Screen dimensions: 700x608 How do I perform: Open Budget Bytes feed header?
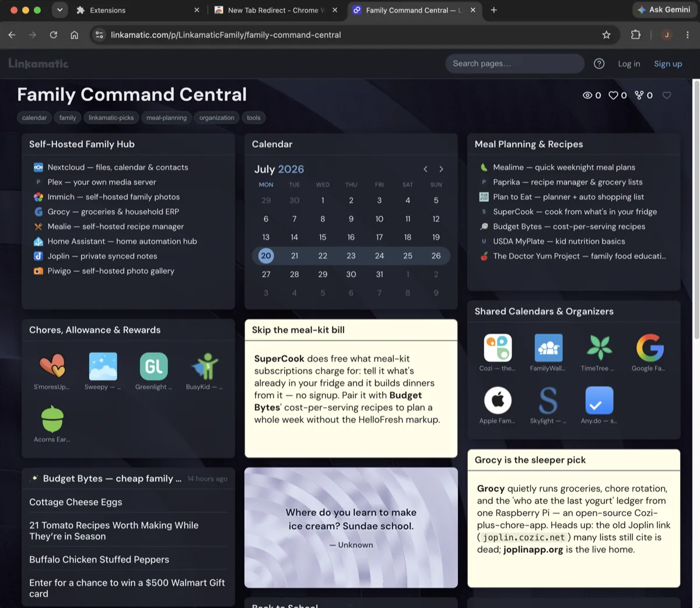click(x=112, y=478)
